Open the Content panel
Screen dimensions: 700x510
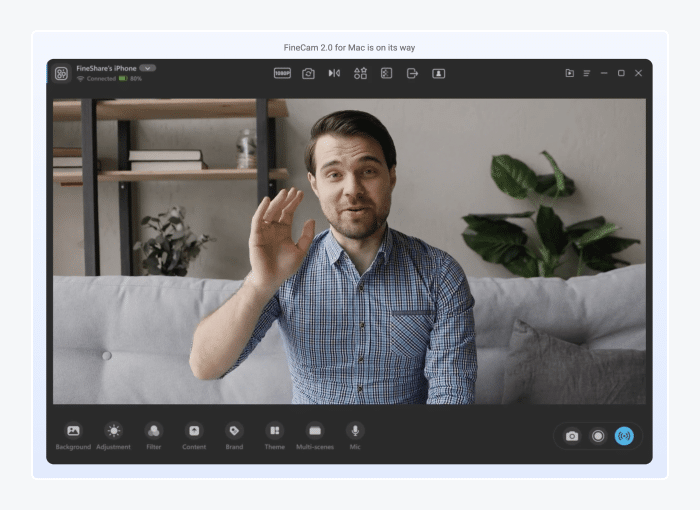[x=194, y=435]
